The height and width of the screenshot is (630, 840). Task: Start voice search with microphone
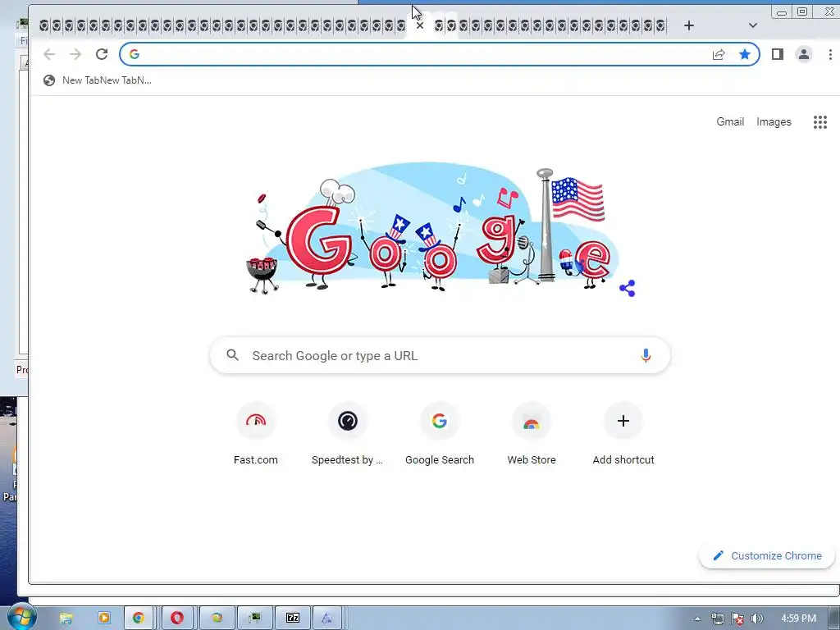646,355
